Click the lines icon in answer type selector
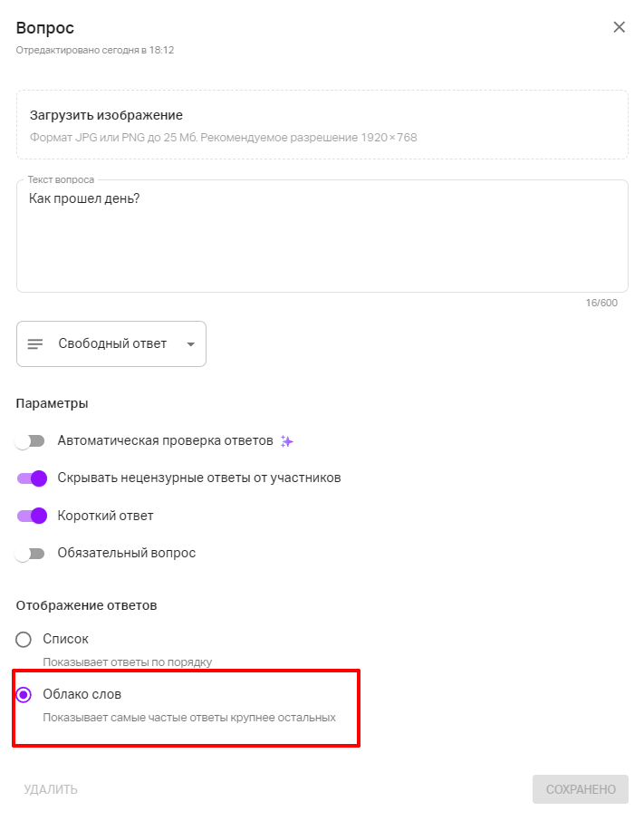The height and width of the screenshot is (821, 644). [x=35, y=344]
